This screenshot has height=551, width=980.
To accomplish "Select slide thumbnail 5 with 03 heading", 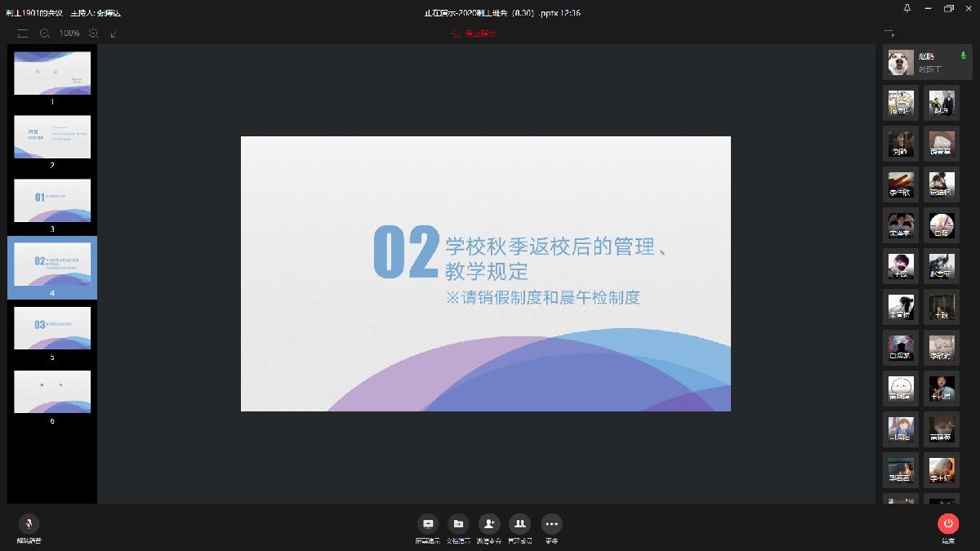I will (52, 328).
